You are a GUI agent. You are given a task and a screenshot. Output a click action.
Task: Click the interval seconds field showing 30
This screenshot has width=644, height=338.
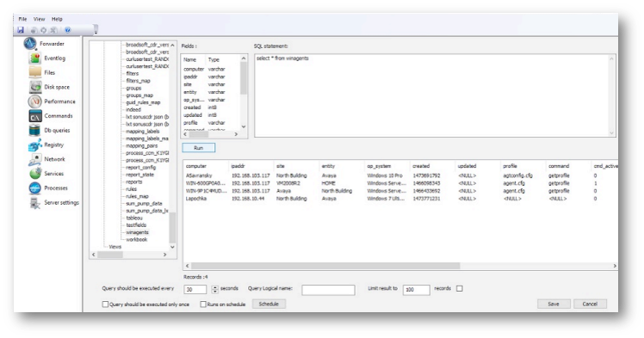pos(195,290)
